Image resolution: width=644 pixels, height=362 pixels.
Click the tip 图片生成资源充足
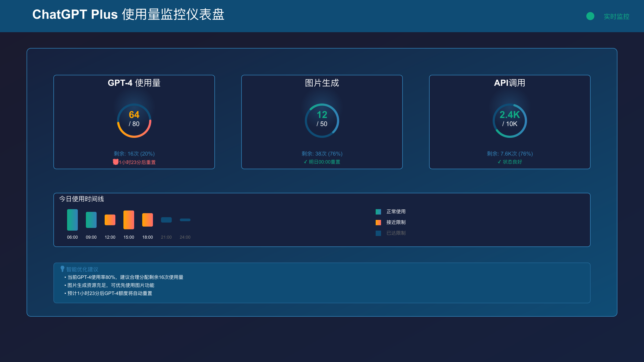[x=109, y=285]
